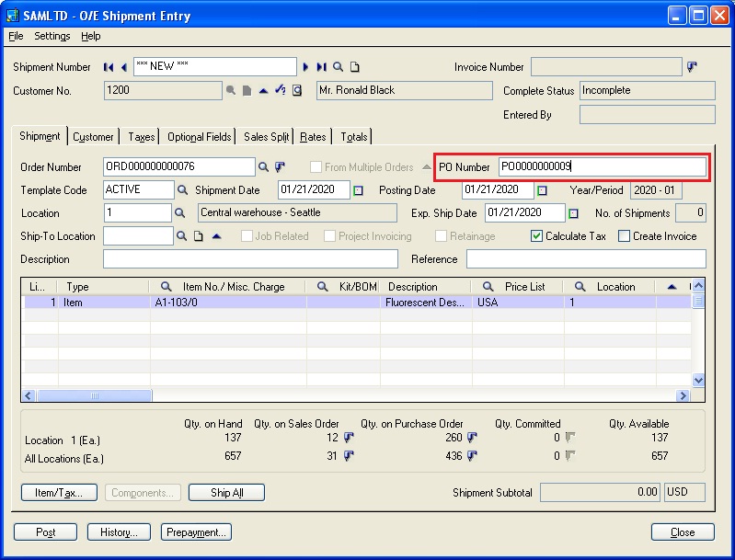The image size is (735, 560).
Task: Open the Posting Date calendar picker
Action: coord(543,190)
